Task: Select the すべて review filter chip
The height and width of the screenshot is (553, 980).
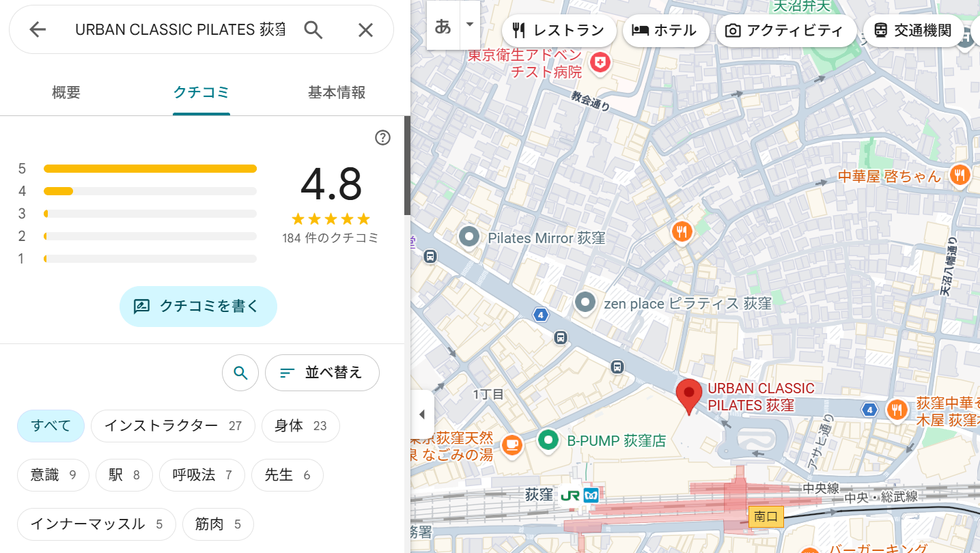Action: point(51,426)
